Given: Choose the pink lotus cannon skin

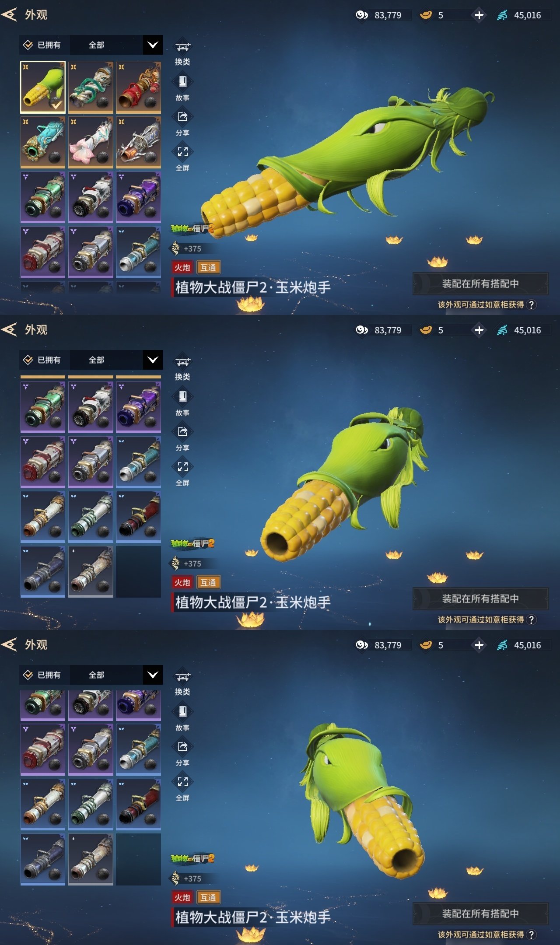Looking at the screenshot, I should [91, 142].
